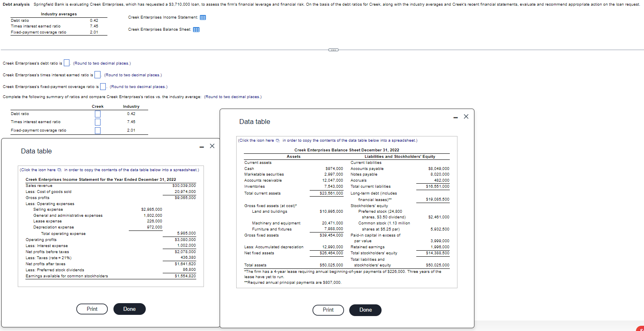Screen dimensions: 644x331
Task: Click Net profits before taxes $2,078,000
Action: [185, 252]
